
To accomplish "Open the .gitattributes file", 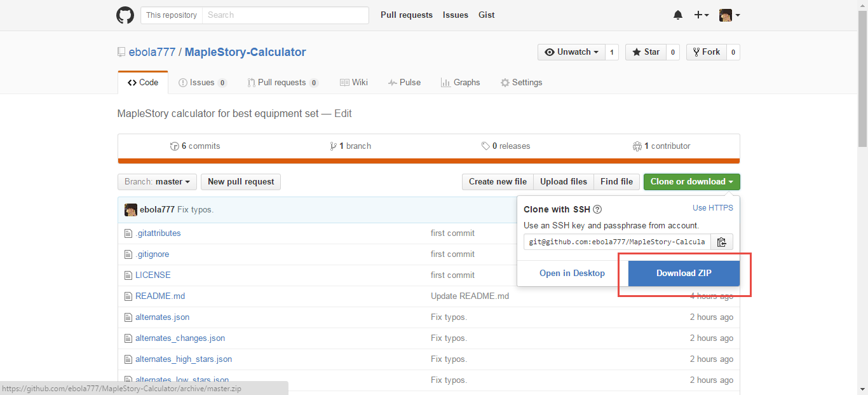I will click(x=158, y=233).
